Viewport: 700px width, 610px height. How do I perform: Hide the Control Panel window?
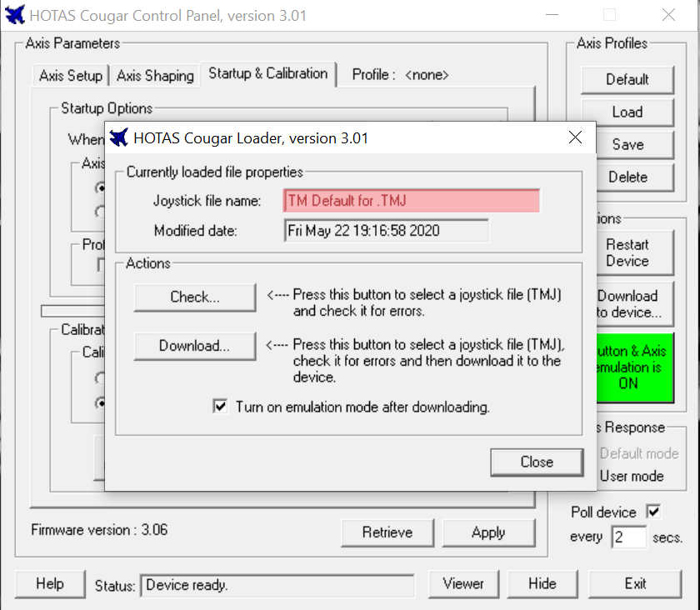pos(542,583)
